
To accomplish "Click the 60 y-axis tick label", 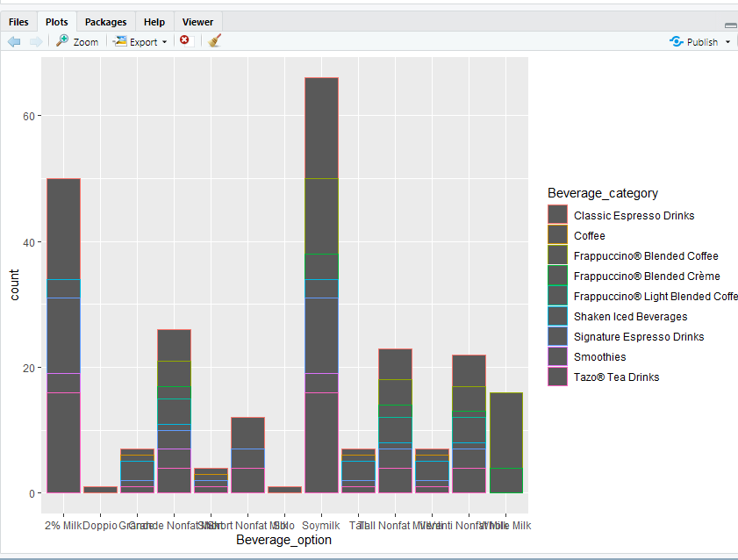I will (x=29, y=116).
